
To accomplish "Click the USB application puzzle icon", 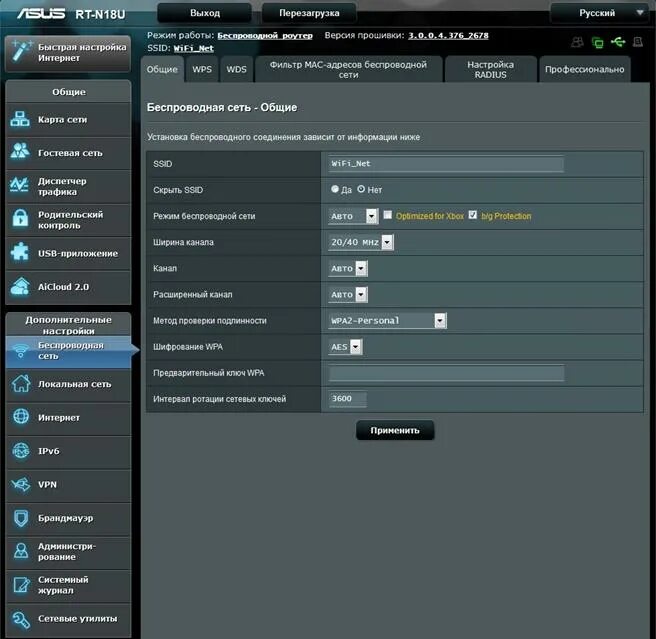I will coord(20,252).
